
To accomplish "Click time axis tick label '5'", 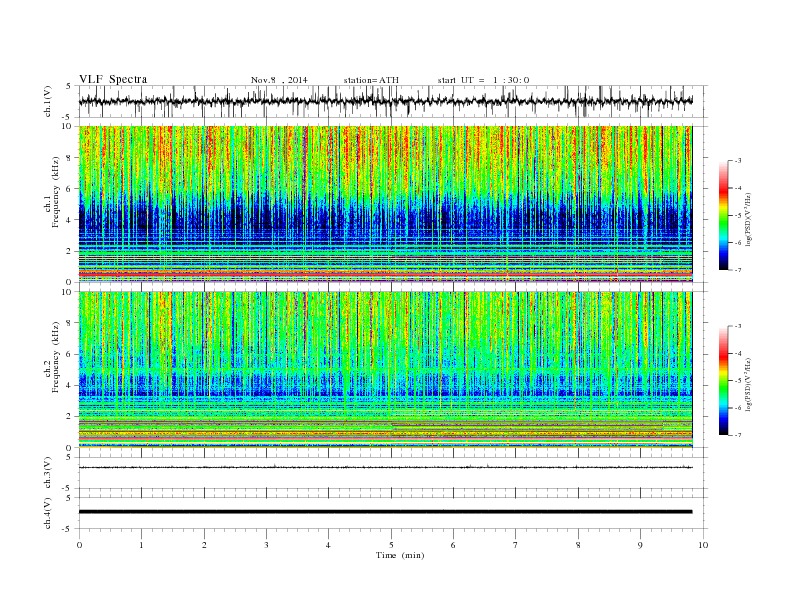I will coord(391,545).
